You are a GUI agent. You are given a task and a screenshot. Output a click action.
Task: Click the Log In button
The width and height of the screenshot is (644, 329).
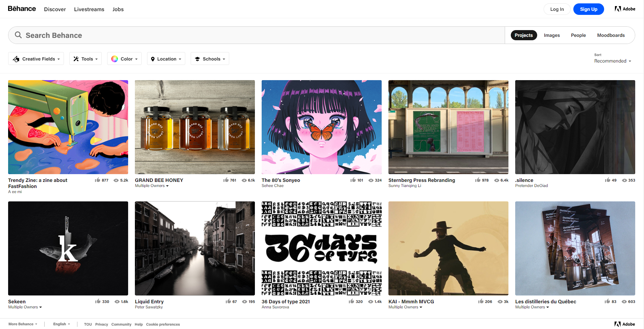[x=557, y=9]
